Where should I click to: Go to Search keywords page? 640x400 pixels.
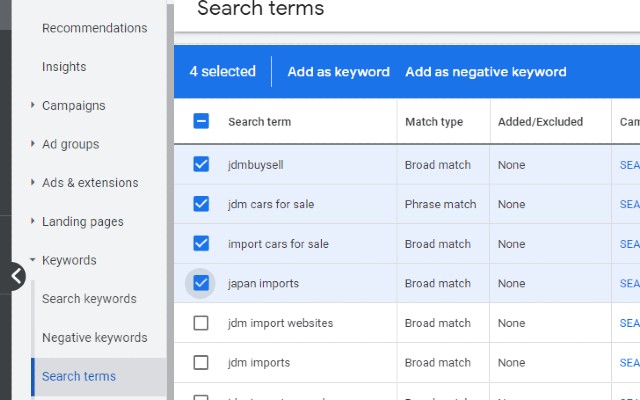[89, 299]
